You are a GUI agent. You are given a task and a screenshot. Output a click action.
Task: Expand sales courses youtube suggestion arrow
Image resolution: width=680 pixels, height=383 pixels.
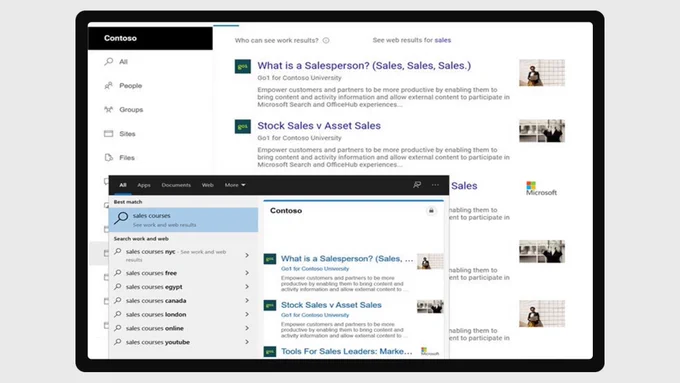coord(247,342)
